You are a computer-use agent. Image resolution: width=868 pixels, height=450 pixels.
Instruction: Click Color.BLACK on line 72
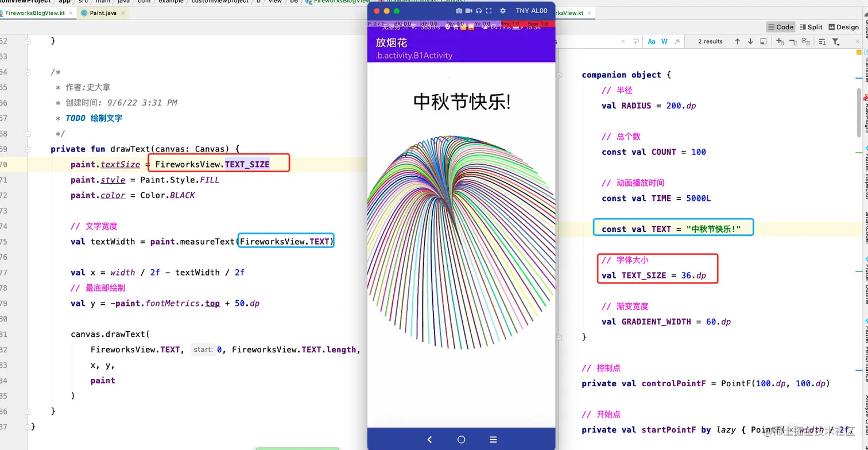tap(168, 195)
